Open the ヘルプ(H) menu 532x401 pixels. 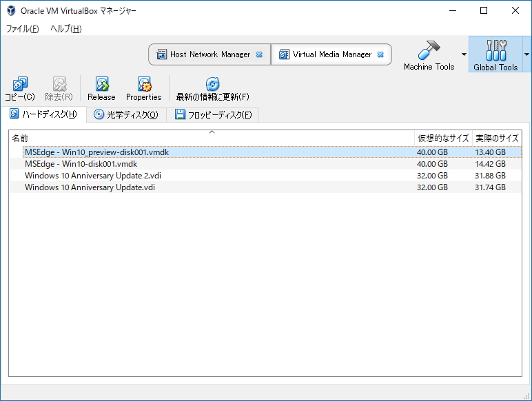point(66,29)
